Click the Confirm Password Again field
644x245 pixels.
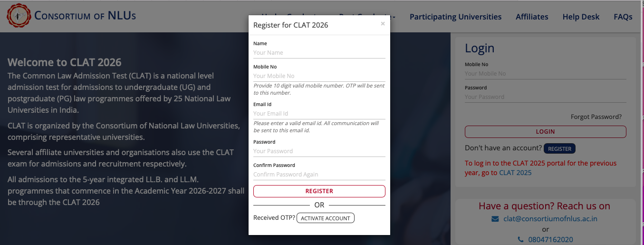[x=319, y=175]
